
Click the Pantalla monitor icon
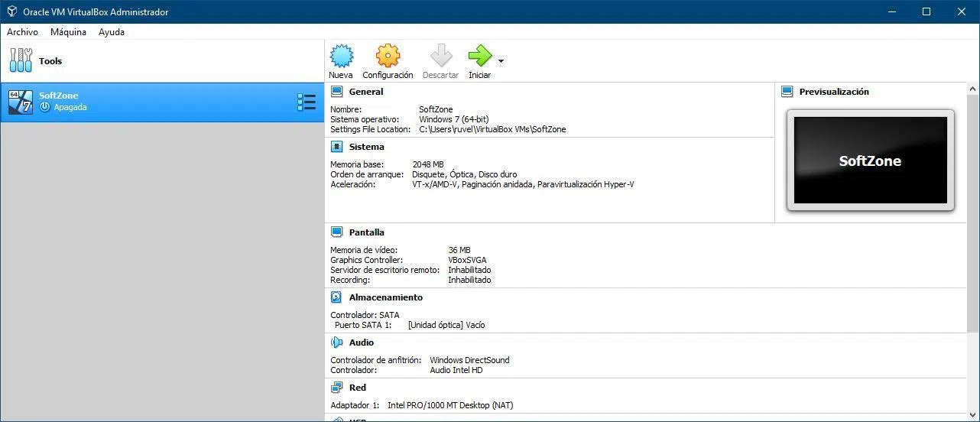pos(336,232)
